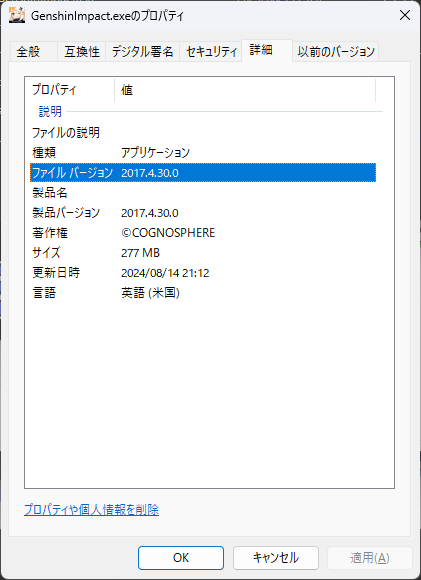The width and height of the screenshot is (421, 580).
Task: Select the 製品バージョン row label
Action: 66,213
